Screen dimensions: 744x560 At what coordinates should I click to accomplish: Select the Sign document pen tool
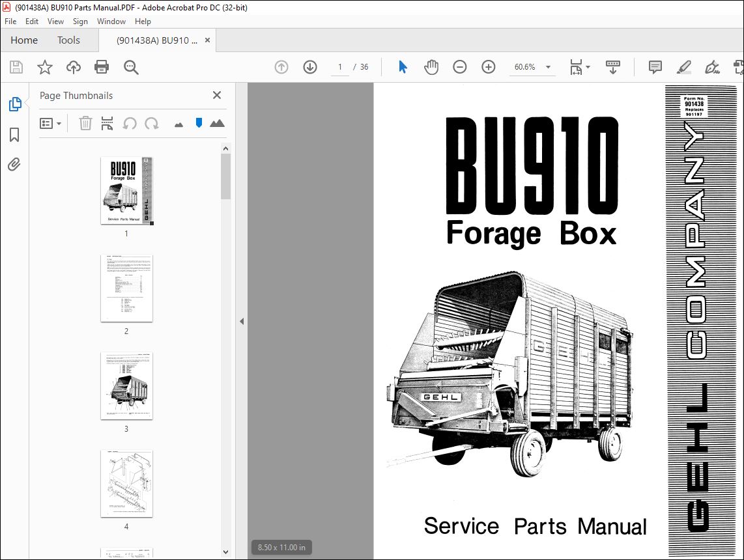click(x=711, y=67)
